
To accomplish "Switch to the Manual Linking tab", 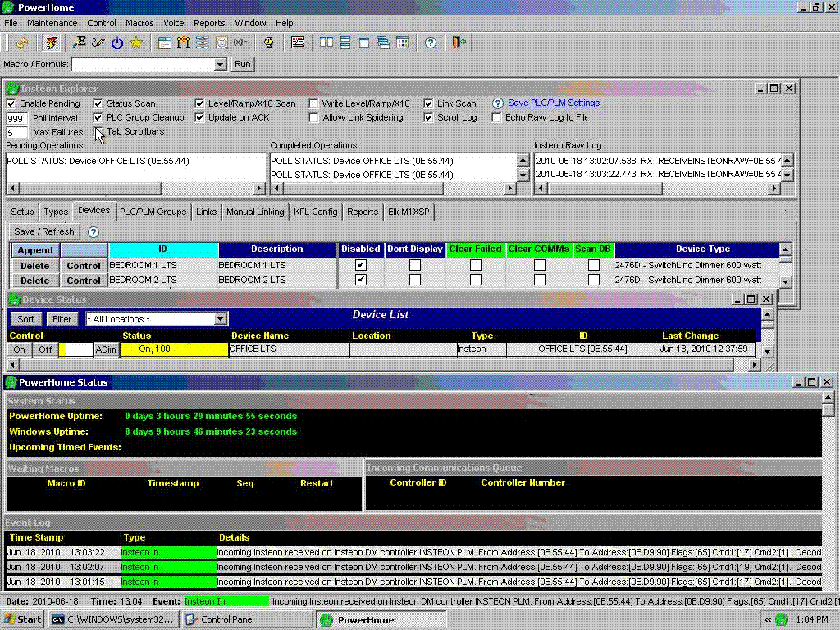I will pyautogui.click(x=255, y=212).
